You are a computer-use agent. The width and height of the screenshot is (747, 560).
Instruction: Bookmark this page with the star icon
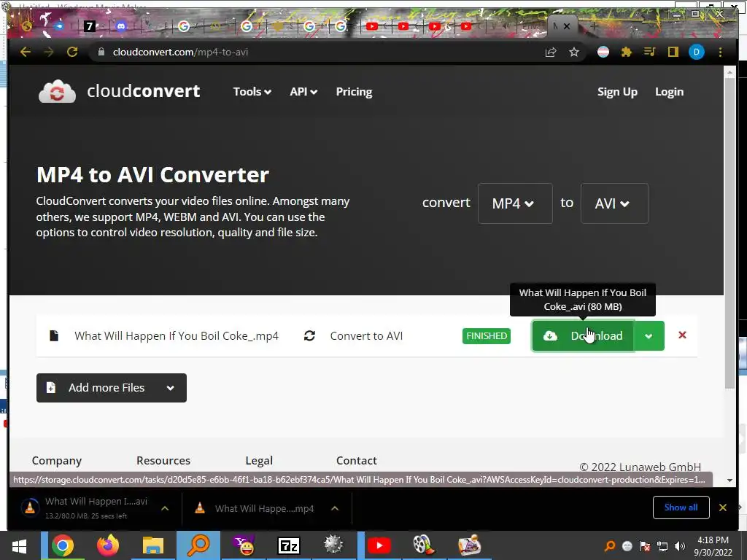(x=574, y=52)
